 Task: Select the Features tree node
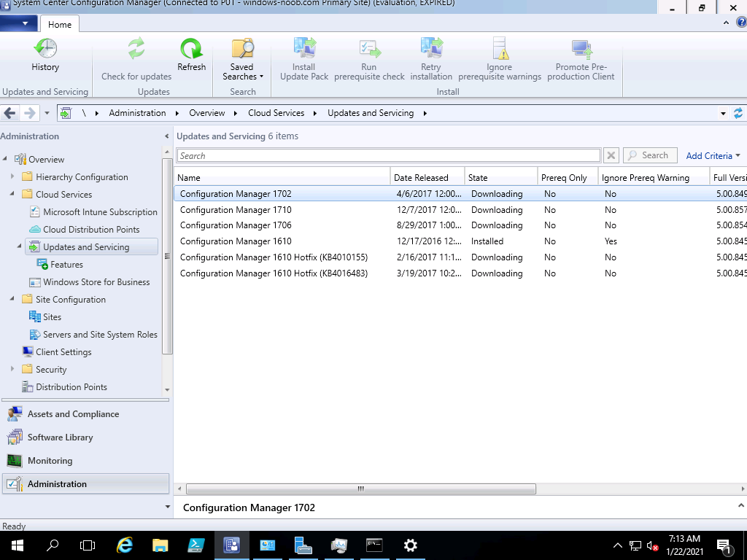[x=60, y=264]
